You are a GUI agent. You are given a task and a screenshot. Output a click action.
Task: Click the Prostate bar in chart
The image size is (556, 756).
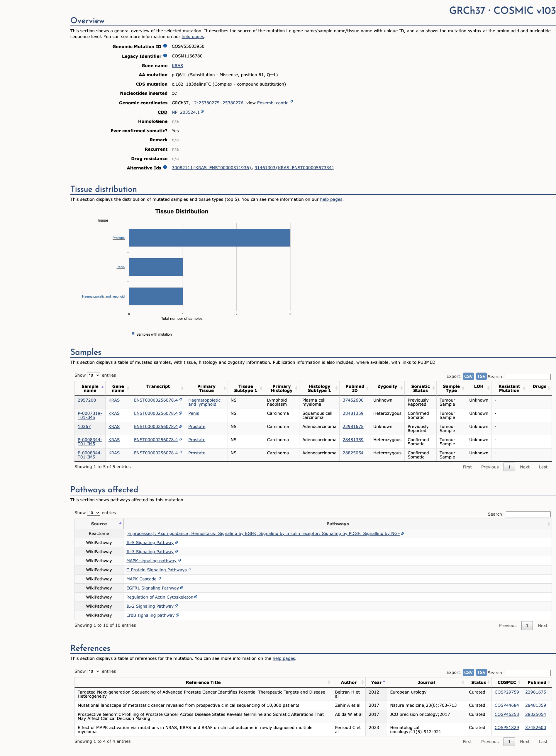(209, 238)
